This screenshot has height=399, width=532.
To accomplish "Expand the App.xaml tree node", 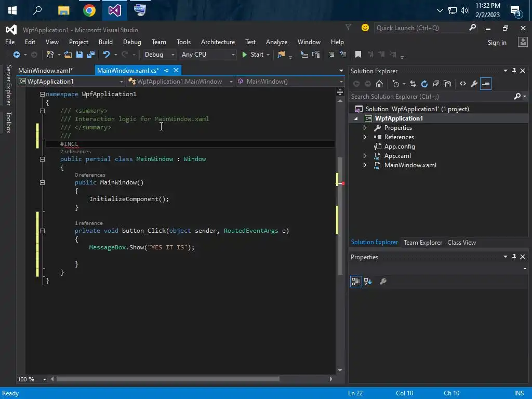I will tap(365, 156).
